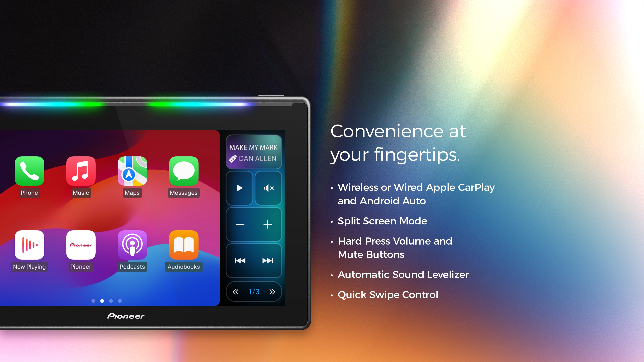Select the play button in widget
644x362 pixels.
239,188
